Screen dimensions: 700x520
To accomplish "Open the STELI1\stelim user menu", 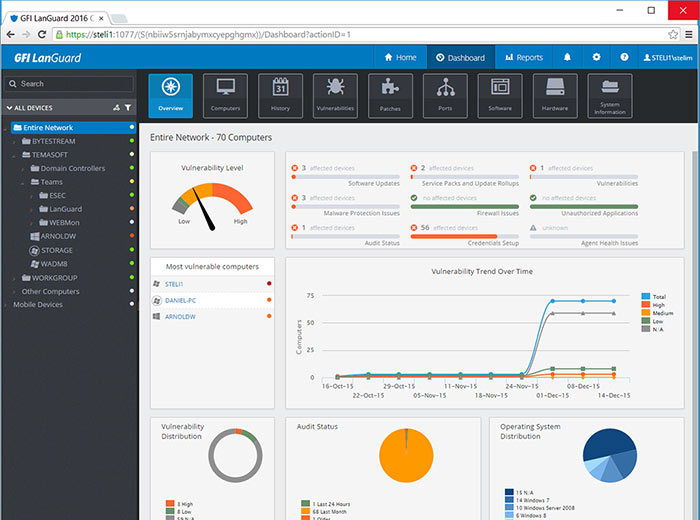I will click(x=668, y=58).
